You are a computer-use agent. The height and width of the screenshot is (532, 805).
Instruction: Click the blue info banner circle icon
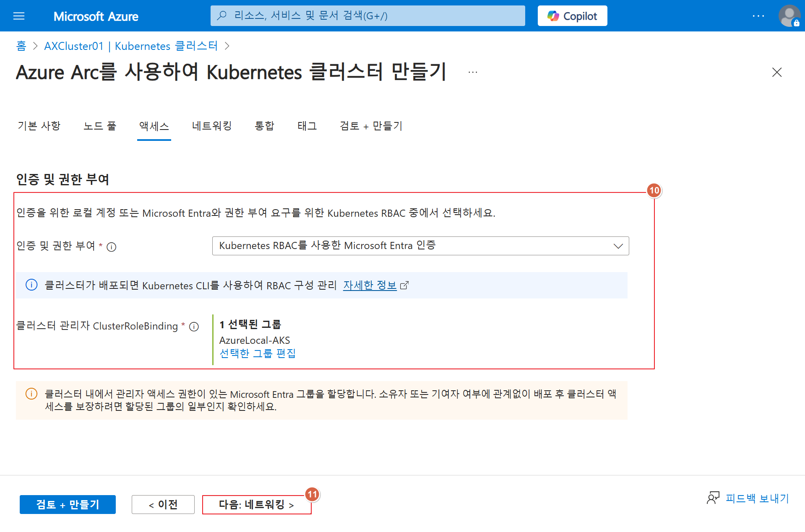(31, 285)
